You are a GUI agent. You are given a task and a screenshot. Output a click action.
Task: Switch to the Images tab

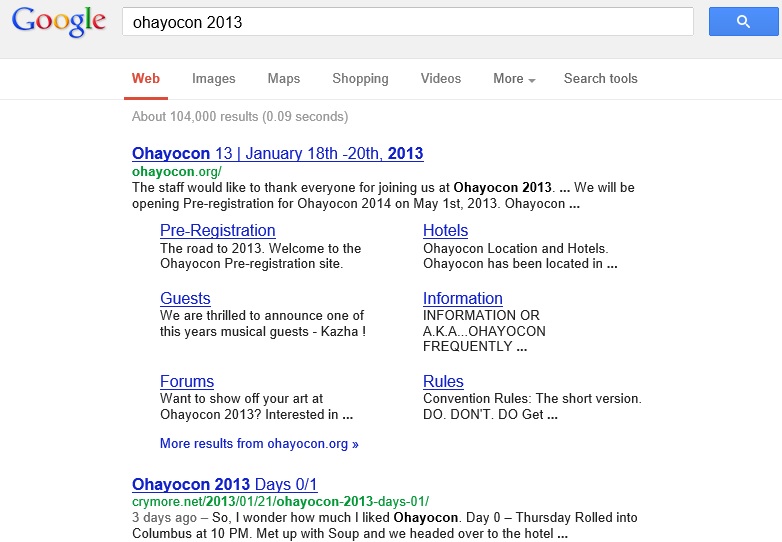[x=213, y=79]
